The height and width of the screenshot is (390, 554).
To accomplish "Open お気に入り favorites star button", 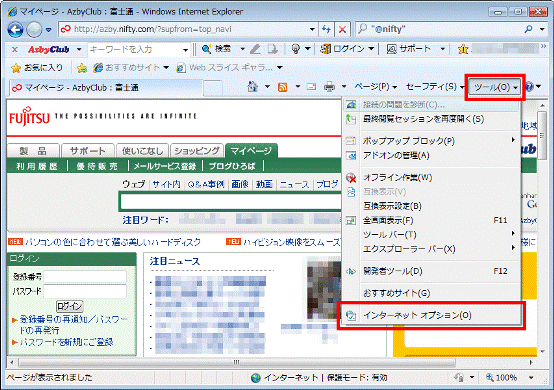I will point(37,67).
